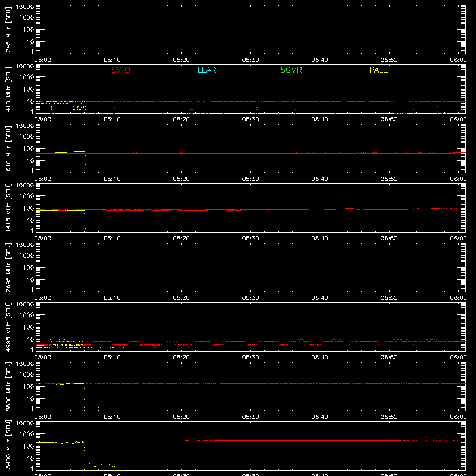Click 05:30 time label of 8800 MHz panel
Viewport: 476px width, 476px height.
coord(250,417)
